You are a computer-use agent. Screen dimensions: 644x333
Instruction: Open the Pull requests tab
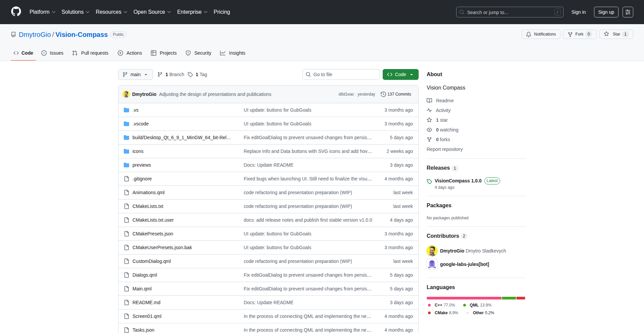91,53
